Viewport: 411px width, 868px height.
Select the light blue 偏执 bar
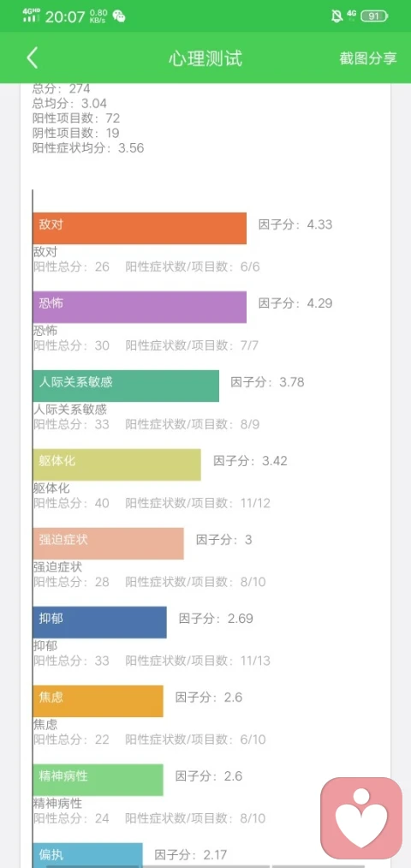pos(87,855)
